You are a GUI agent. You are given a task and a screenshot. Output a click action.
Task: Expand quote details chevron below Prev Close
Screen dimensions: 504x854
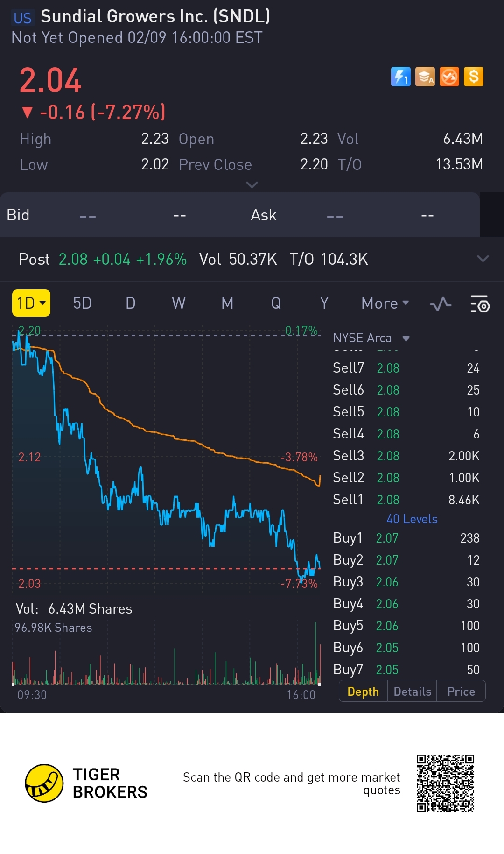tap(252, 185)
